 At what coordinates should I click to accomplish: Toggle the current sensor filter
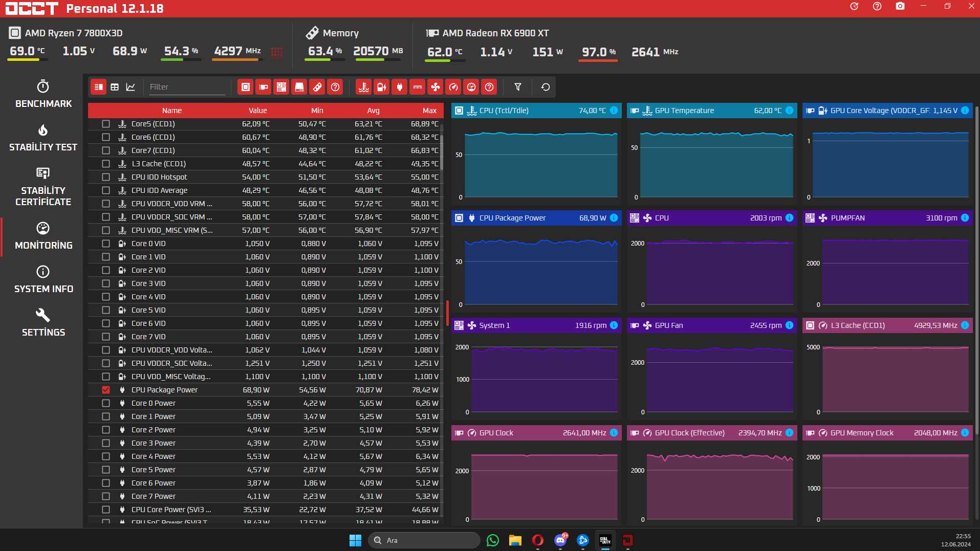[x=418, y=87]
